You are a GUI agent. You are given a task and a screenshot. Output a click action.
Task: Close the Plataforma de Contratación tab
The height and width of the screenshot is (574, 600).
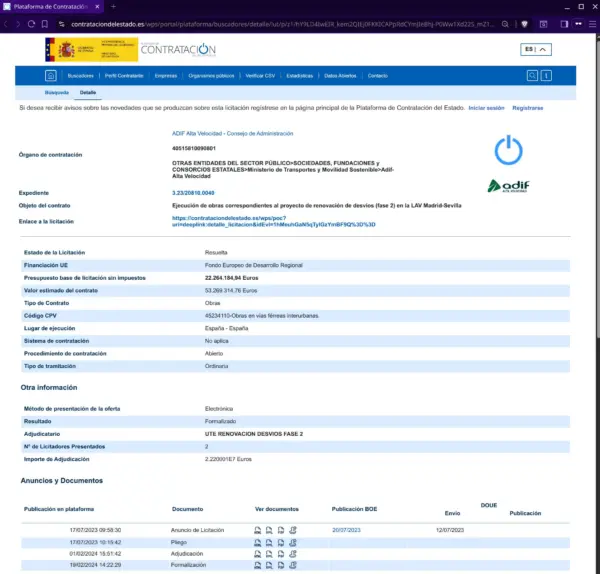point(97,7)
